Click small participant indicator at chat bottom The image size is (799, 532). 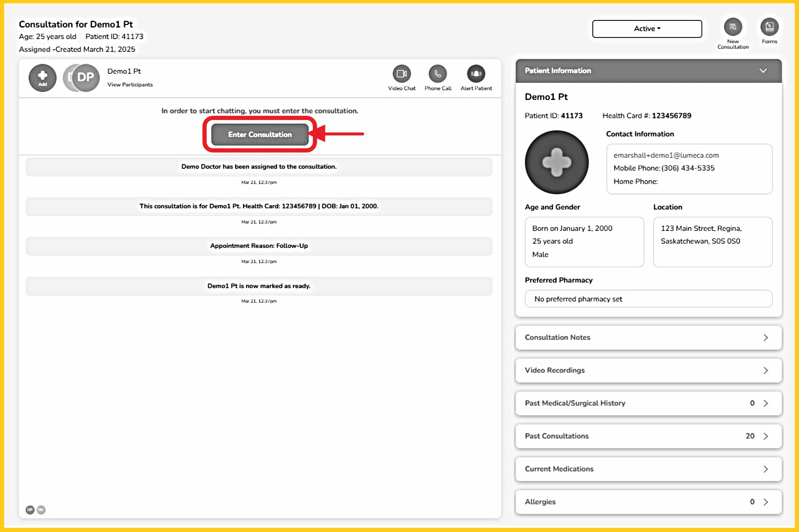click(30, 510)
